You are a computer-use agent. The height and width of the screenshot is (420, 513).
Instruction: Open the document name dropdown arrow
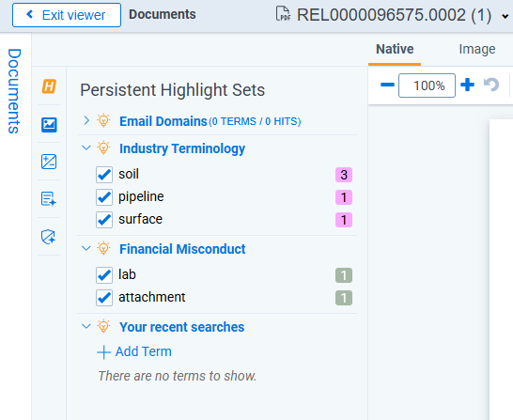[505, 16]
